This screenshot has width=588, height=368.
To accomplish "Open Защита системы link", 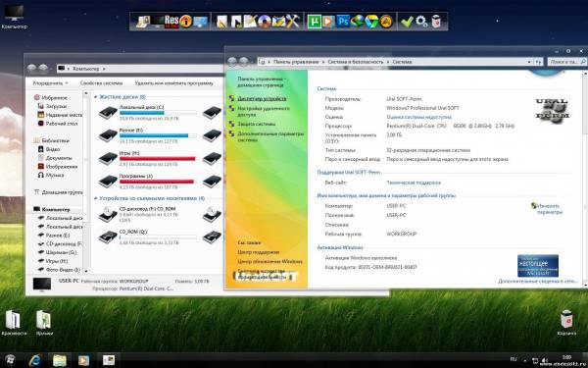I will 257,124.
